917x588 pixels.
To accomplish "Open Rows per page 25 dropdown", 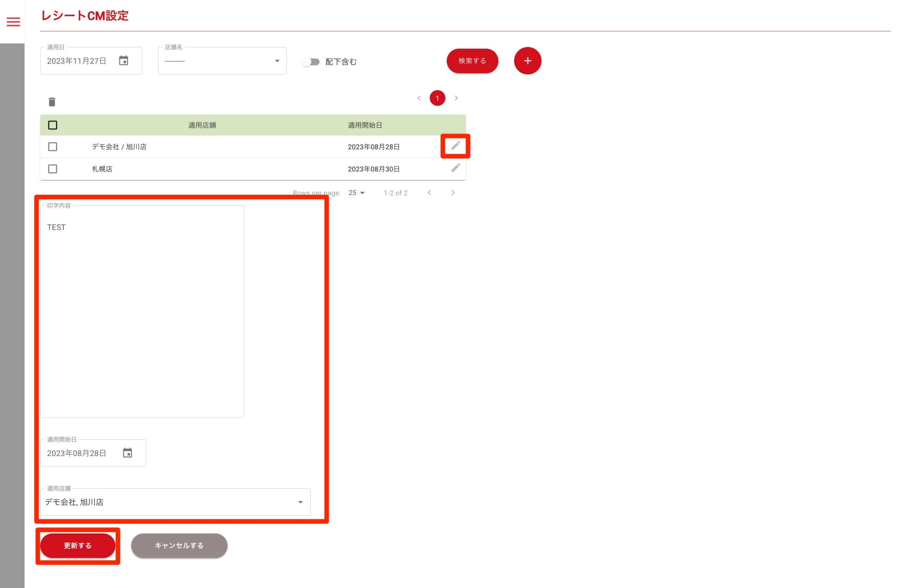I will coord(356,193).
